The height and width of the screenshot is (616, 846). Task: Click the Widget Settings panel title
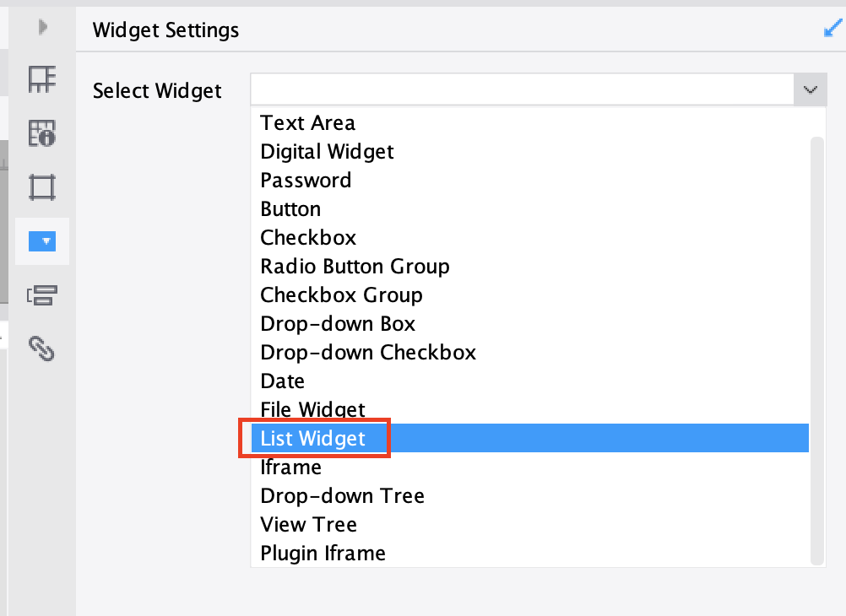tap(165, 30)
